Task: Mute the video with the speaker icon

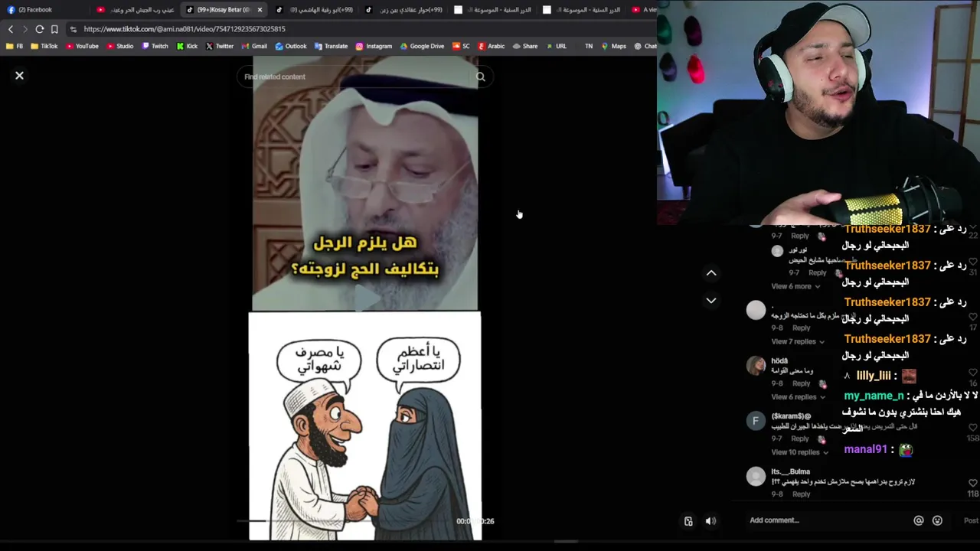Action: (x=710, y=521)
